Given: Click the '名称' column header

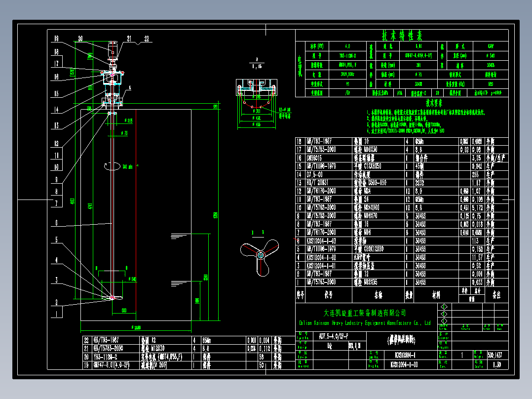Looking at the screenshot, I should (x=379, y=295).
